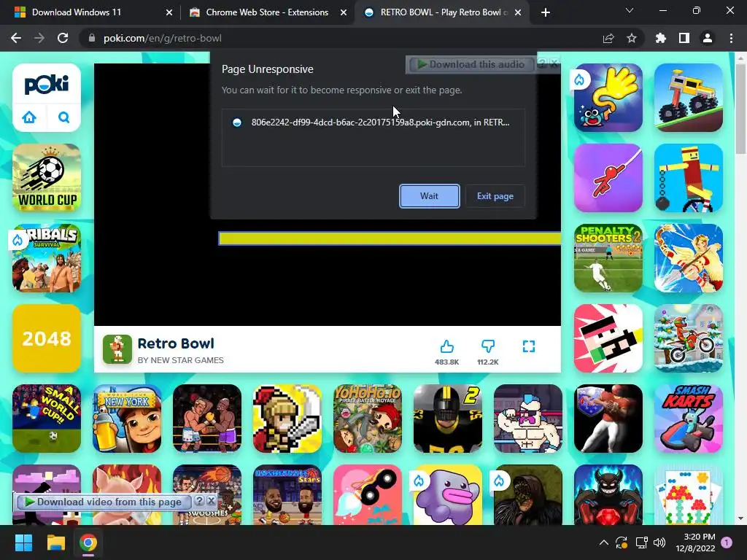
Task: Open the mohawk wrestler game thumbnail
Action: point(528,419)
